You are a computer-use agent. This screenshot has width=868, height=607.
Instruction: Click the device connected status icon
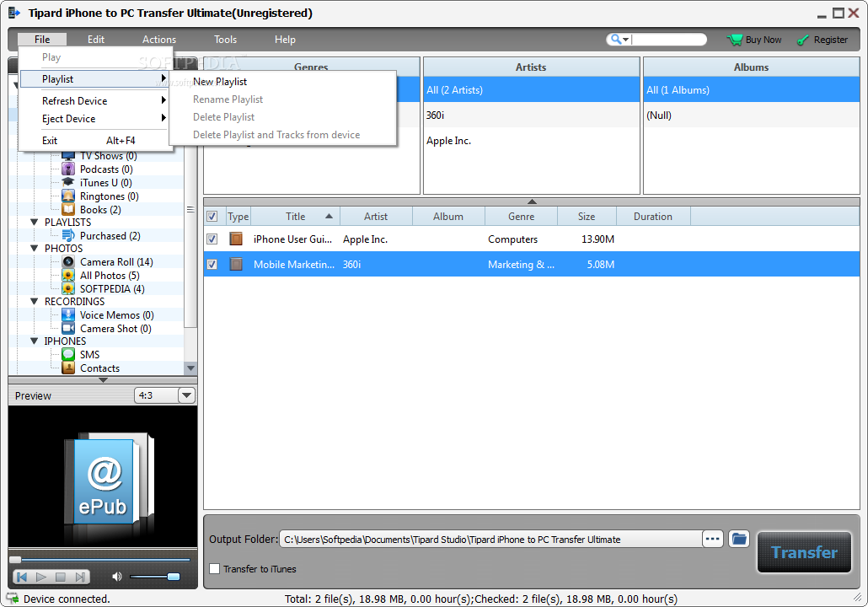12,598
